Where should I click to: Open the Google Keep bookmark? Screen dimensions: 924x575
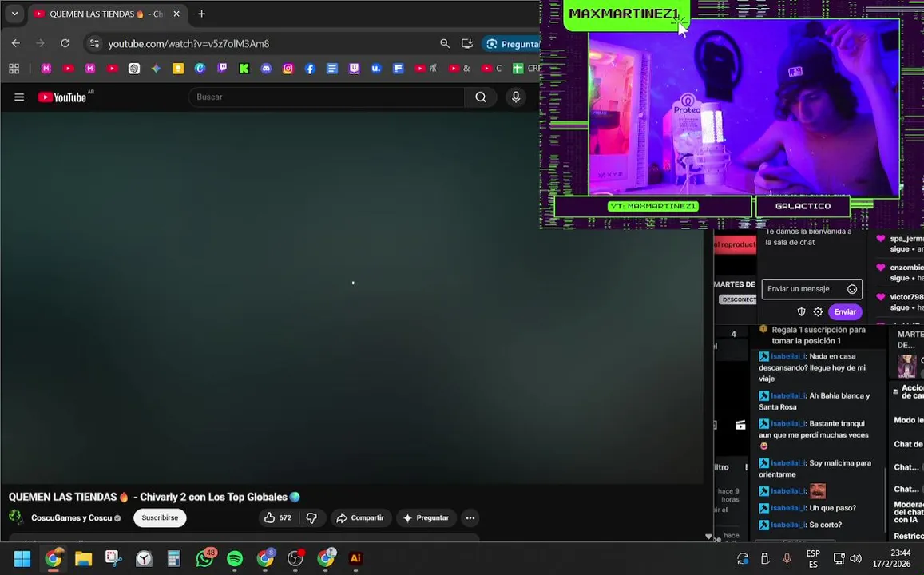[x=178, y=69]
